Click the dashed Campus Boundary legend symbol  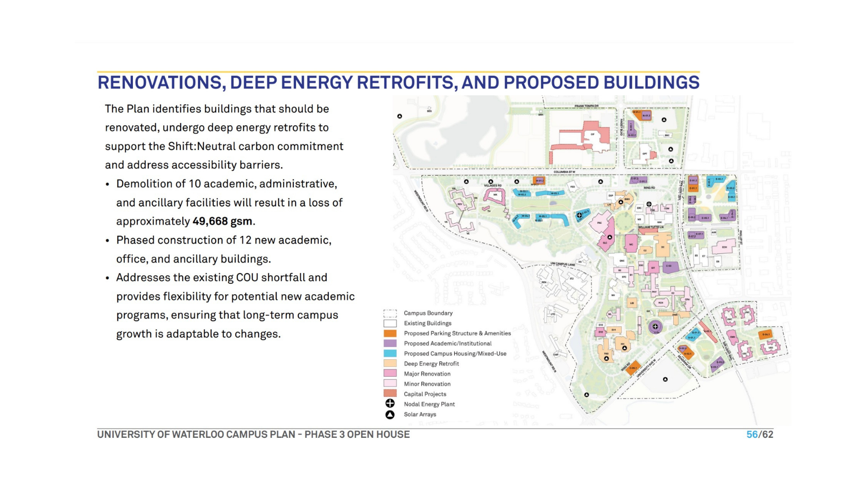[x=390, y=313]
